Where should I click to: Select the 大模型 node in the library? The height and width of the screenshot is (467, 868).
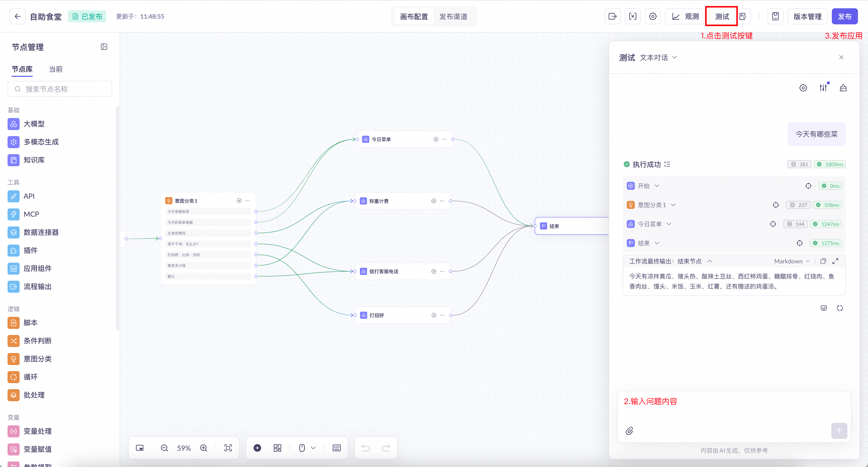pos(26,124)
